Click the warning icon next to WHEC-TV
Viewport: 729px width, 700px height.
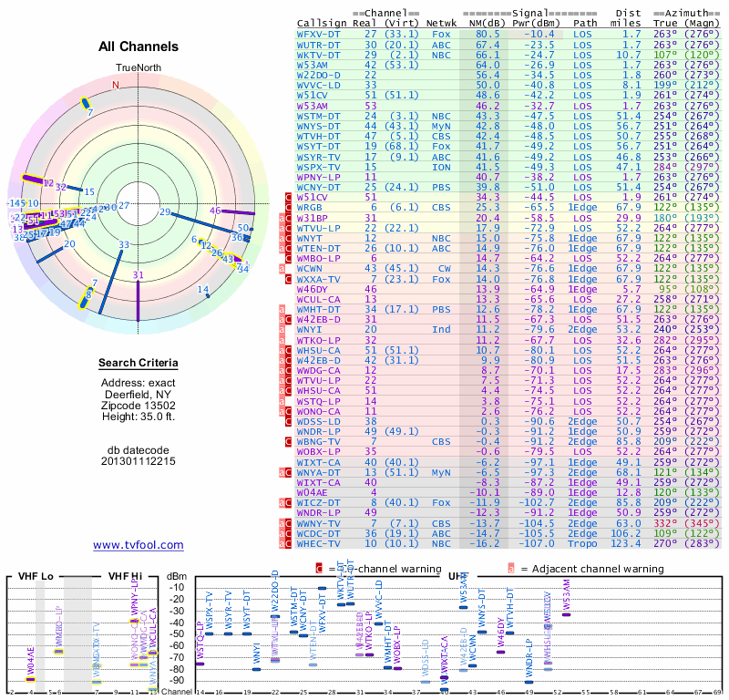click(289, 543)
